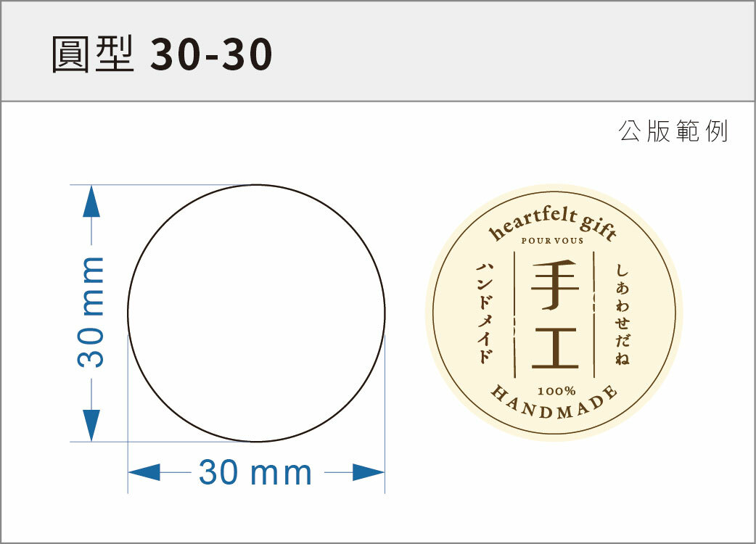Click the right-pointing blue width arrowhead
Image resolution: width=756 pixels, height=544 pixels.
tap(369, 473)
